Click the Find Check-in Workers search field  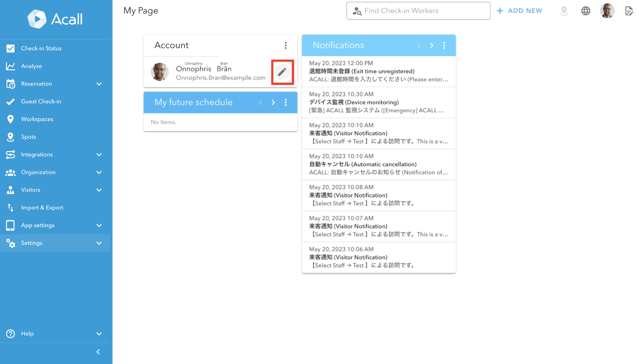tap(418, 11)
